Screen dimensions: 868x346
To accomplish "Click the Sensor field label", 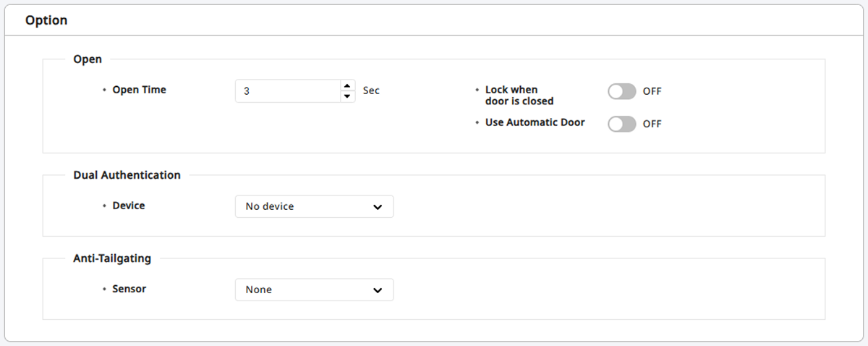I will [129, 289].
